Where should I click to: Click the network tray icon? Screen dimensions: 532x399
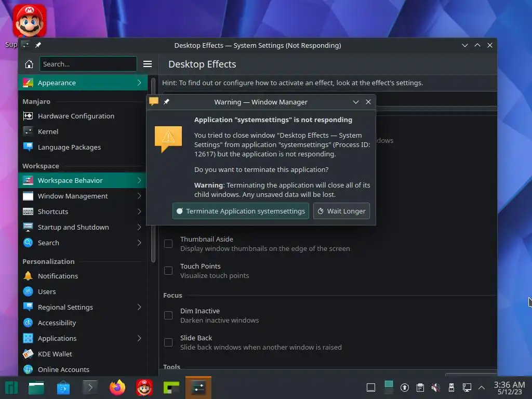(x=467, y=388)
